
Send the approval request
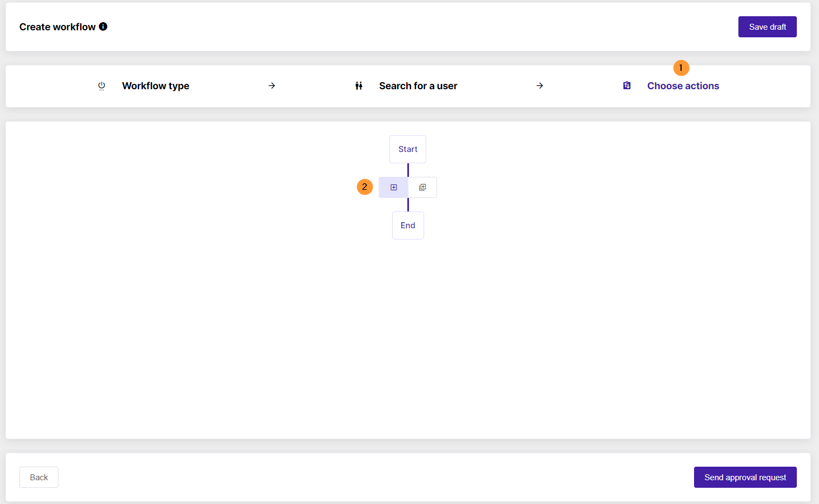(x=745, y=478)
